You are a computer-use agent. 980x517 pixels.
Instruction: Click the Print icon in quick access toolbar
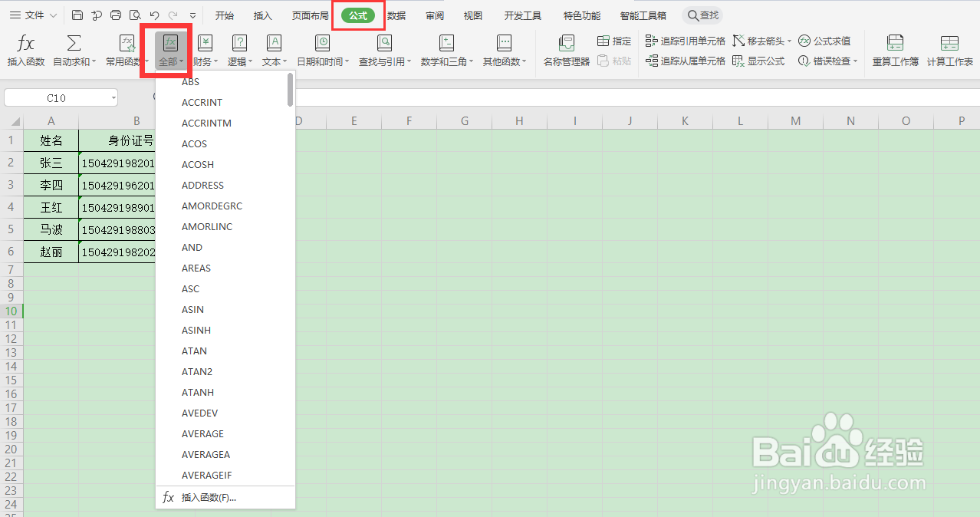point(116,15)
